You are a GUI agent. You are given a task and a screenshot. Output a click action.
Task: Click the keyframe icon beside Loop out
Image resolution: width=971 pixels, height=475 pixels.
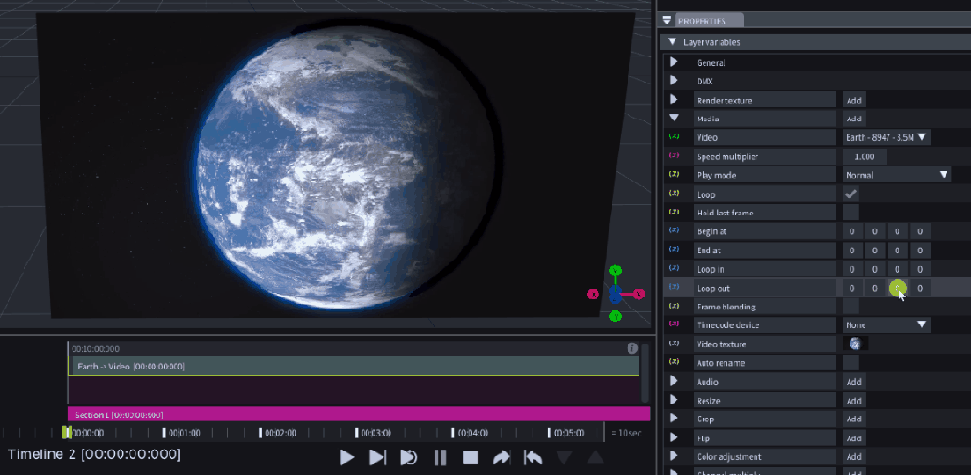tap(674, 287)
